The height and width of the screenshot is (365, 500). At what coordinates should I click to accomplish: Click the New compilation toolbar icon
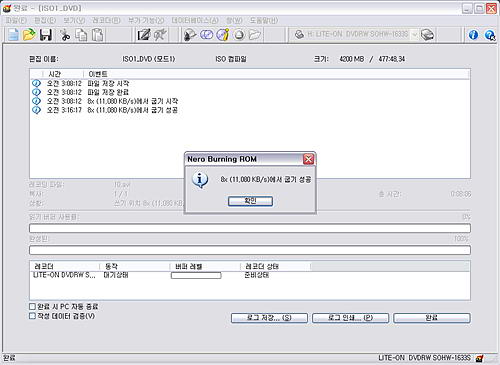click(13, 35)
